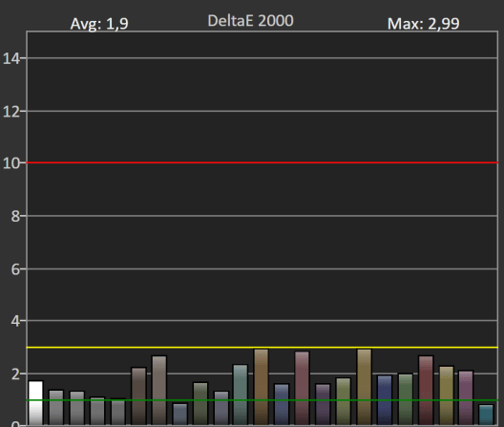Click the green threshold line at 1
504x427 pixels.
[262, 400]
